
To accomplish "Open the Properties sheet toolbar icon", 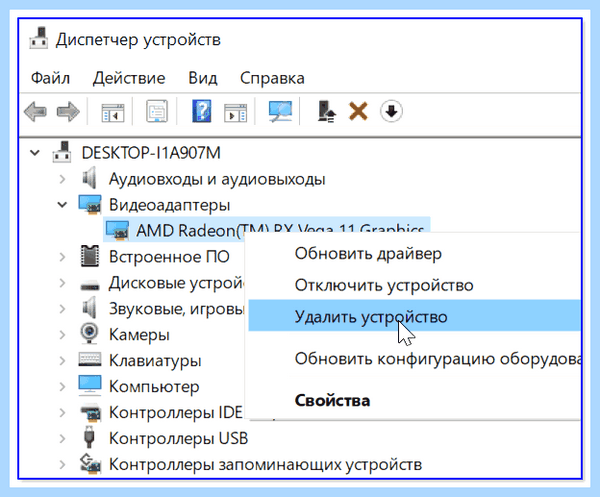I will (157, 111).
